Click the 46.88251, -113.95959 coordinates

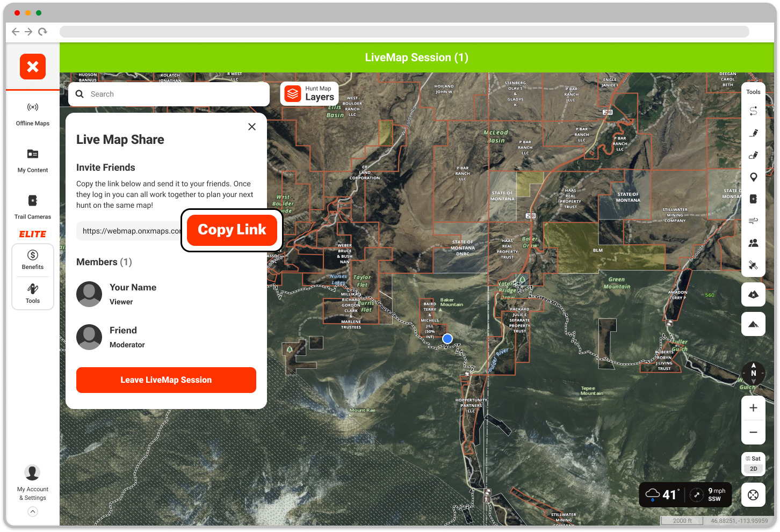coord(739,521)
